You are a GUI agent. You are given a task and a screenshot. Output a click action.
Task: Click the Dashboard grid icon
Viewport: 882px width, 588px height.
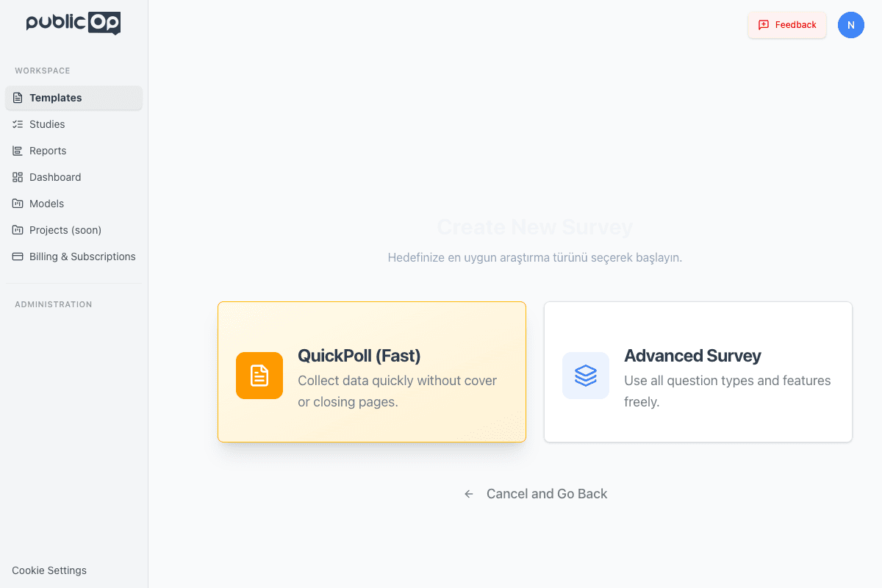pyautogui.click(x=18, y=177)
